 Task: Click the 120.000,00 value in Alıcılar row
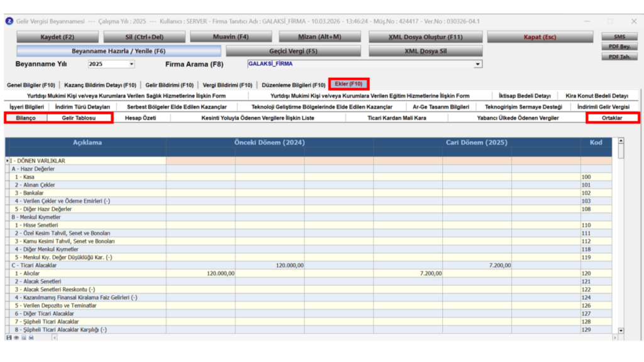(x=221, y=273)
